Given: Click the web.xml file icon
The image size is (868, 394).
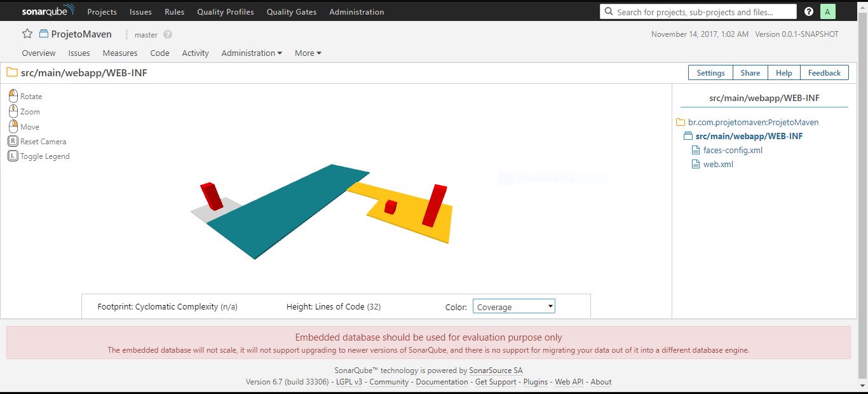Looking at the screenshot, I should coord(695,165).
